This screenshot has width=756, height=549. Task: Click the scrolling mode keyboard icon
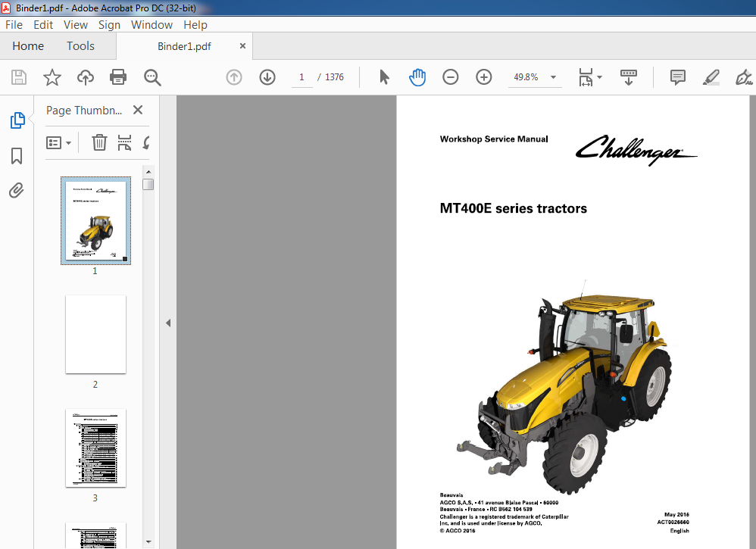tap(628, 77)
